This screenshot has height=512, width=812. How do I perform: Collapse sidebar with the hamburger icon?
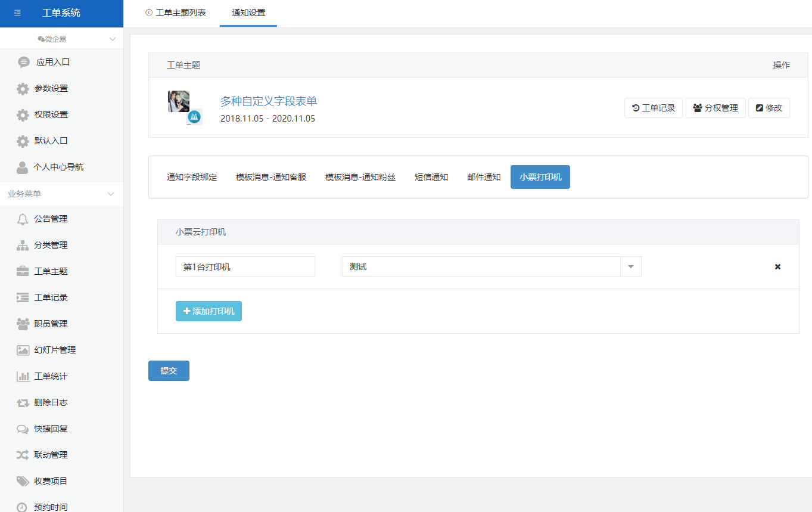[x=17, y=13]
